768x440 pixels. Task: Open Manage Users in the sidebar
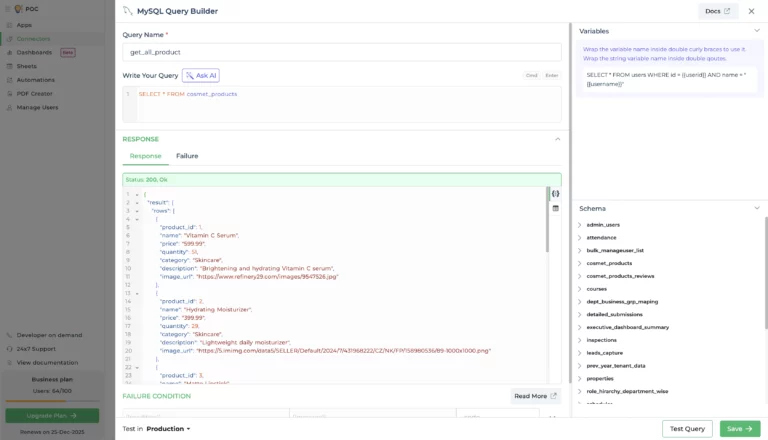(37, 106)
